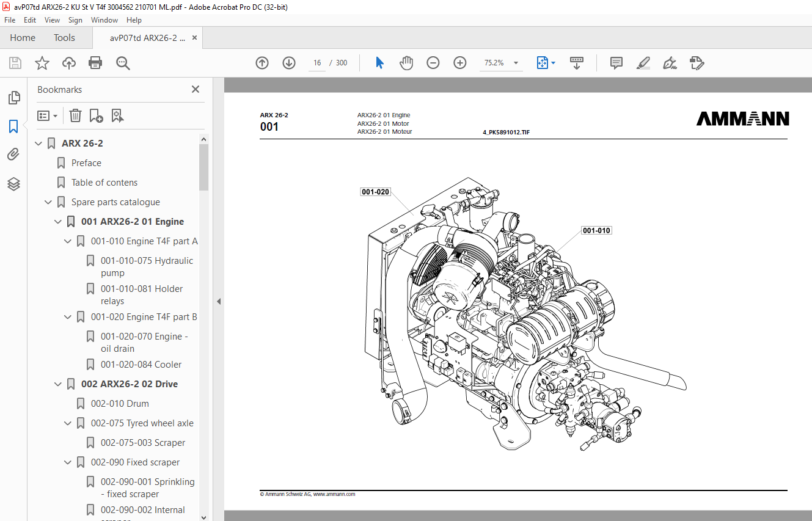This screenshot has height=521, width=812.
Task: Open Find text magnifier icon
Action: tap(123, 63)
